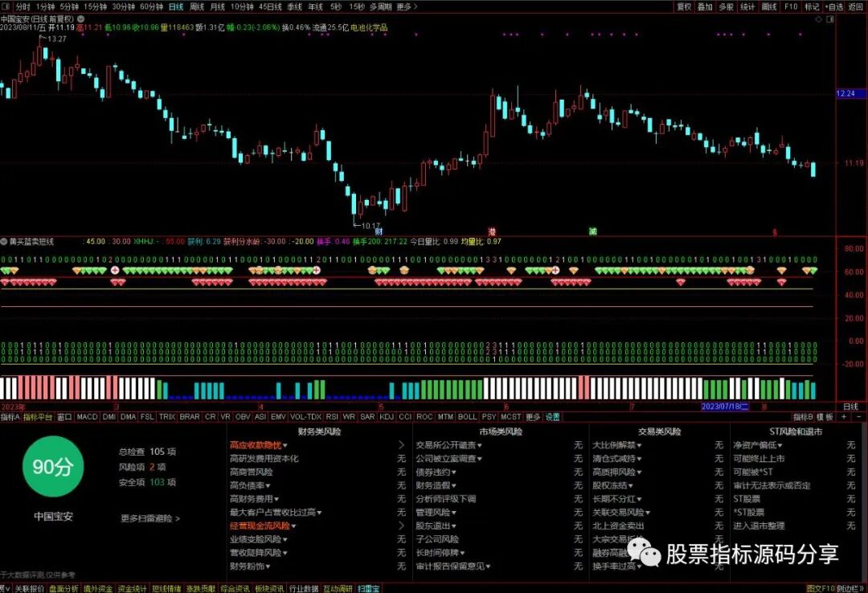The image size is (868, 593).
Task: Open the 统计 statistics tool
Action: pyautogui.click(x=747, y=6)
